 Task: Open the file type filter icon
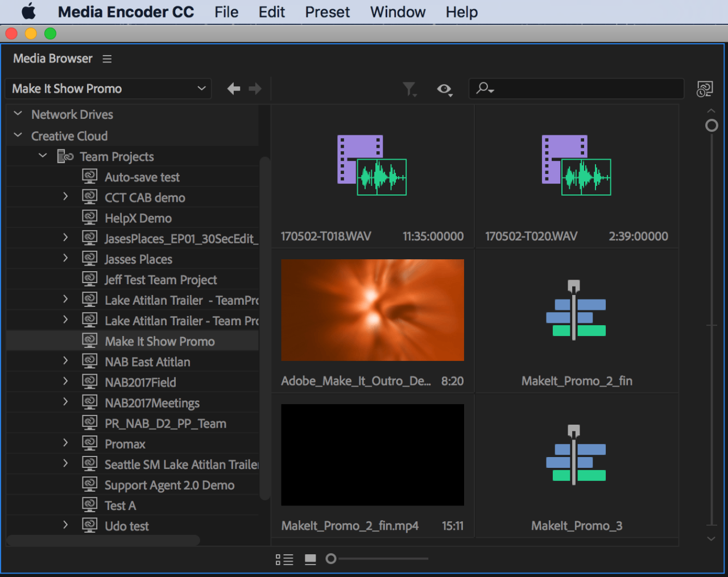(409, 89)
